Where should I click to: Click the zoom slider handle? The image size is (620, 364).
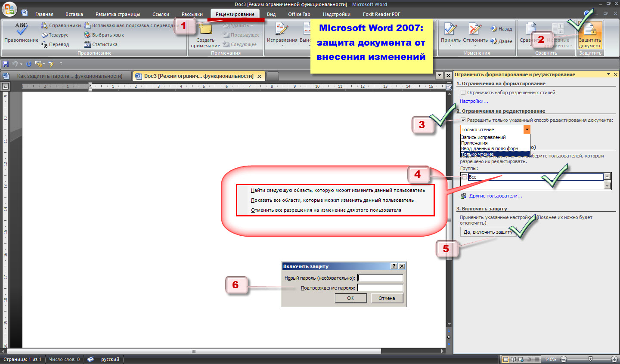590,359
